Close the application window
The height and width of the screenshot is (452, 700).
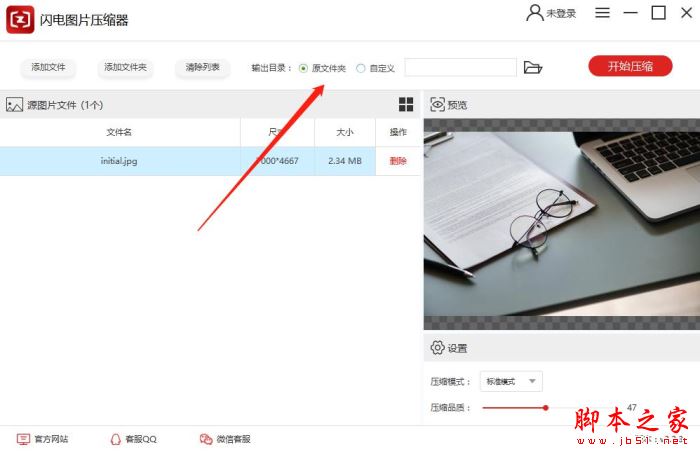click(x=687, y=13)
